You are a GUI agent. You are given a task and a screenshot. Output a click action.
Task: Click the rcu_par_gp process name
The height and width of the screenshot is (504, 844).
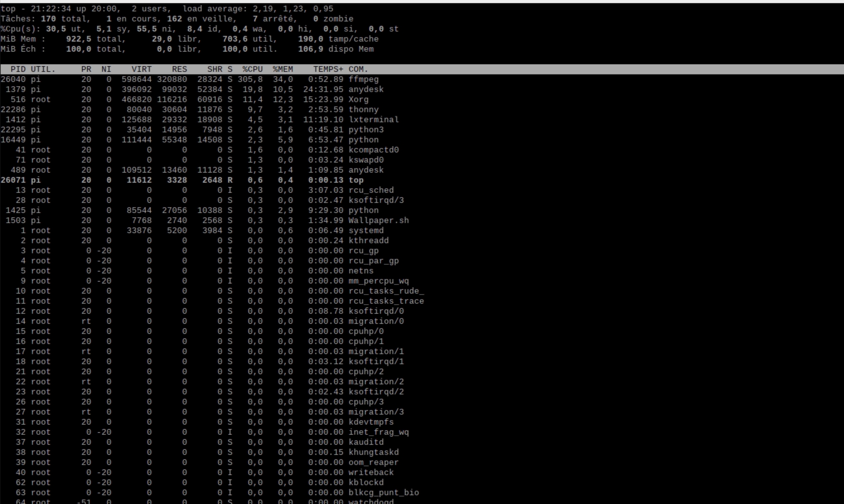point(374,261)
